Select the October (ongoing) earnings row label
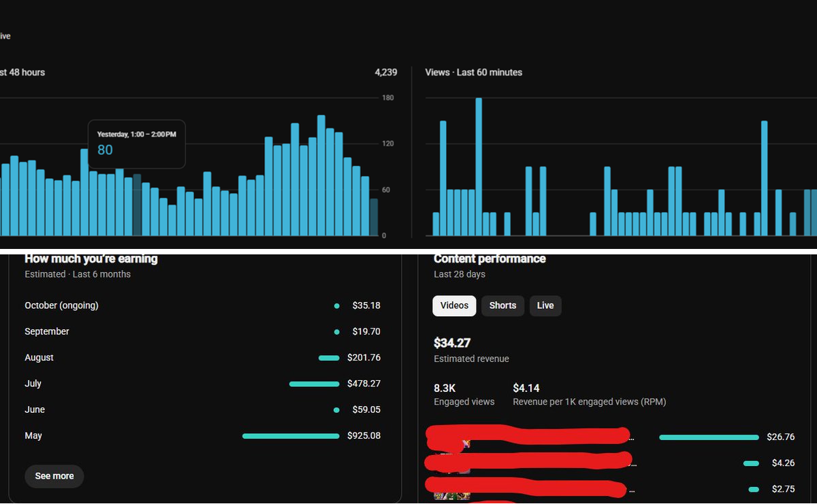The image size is (817, 504). pyautogui.click(x=62, y=305)
